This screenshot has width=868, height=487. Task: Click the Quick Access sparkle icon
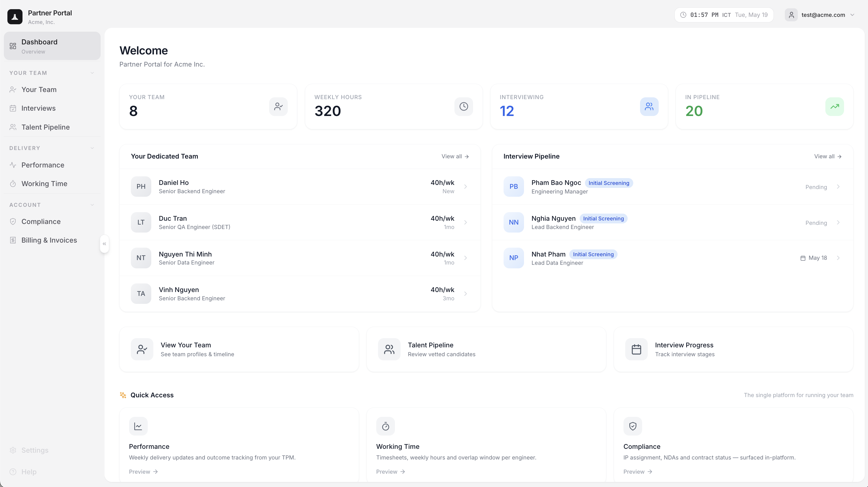(x=123, y=395)
